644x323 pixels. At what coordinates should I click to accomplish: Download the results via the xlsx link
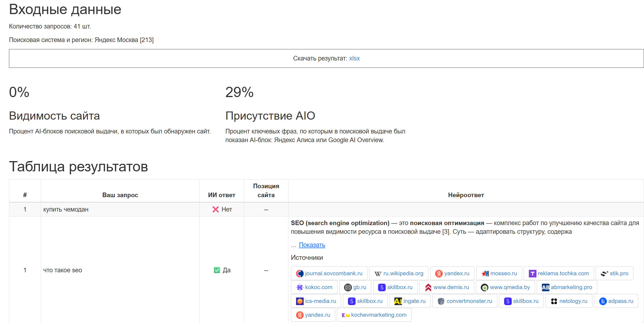point(354,58)
